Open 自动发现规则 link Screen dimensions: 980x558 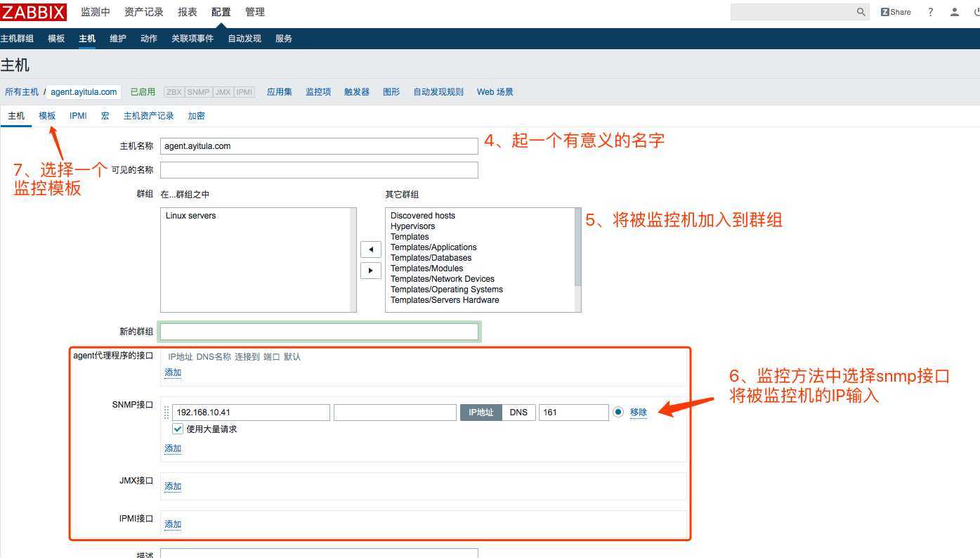[x=438, y=92]
